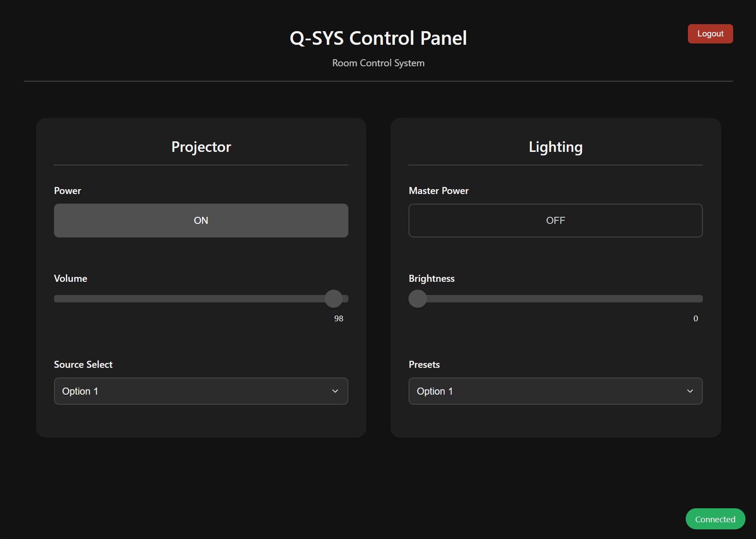Click the Presets chevron arrow
The image size is (756, 539).
click(690, 391)
